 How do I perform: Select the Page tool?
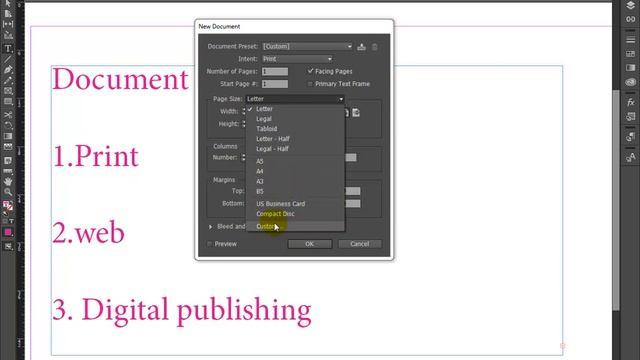coord(8,14)
